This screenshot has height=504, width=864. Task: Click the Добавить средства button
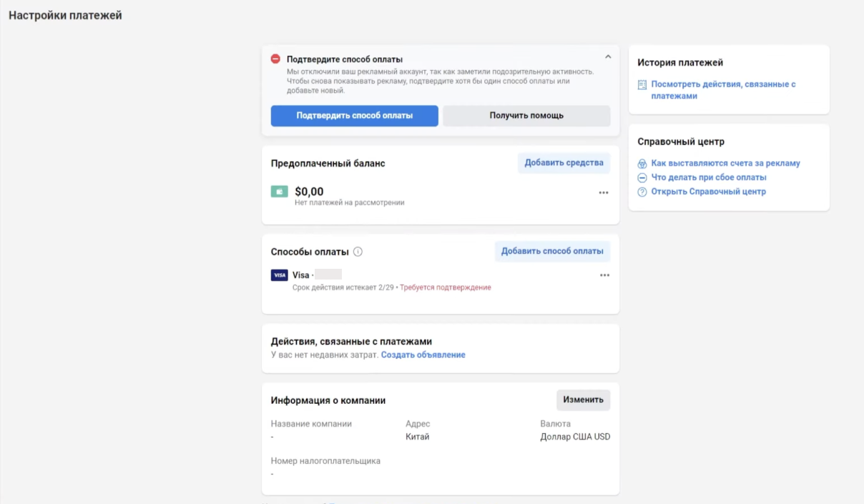click(564, 163)
